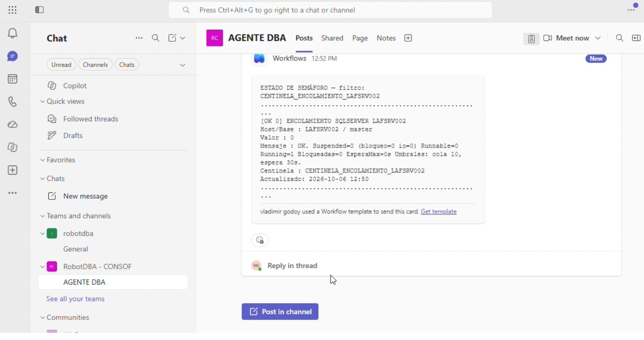Expand the Favorites section

[43, 161]
